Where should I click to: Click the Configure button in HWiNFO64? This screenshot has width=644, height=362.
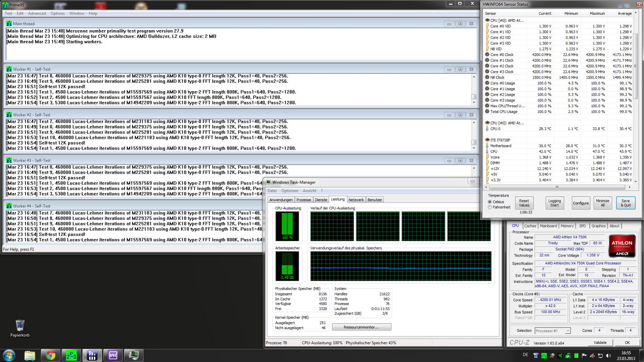pos(581,203)
